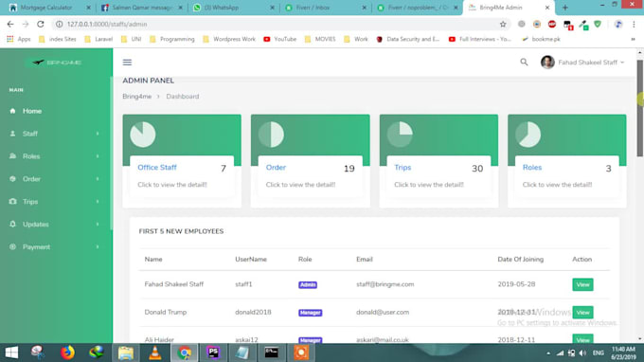The image size is (644, 362).
Task: Reload the page with refresh icon
Action: (40, 25)
